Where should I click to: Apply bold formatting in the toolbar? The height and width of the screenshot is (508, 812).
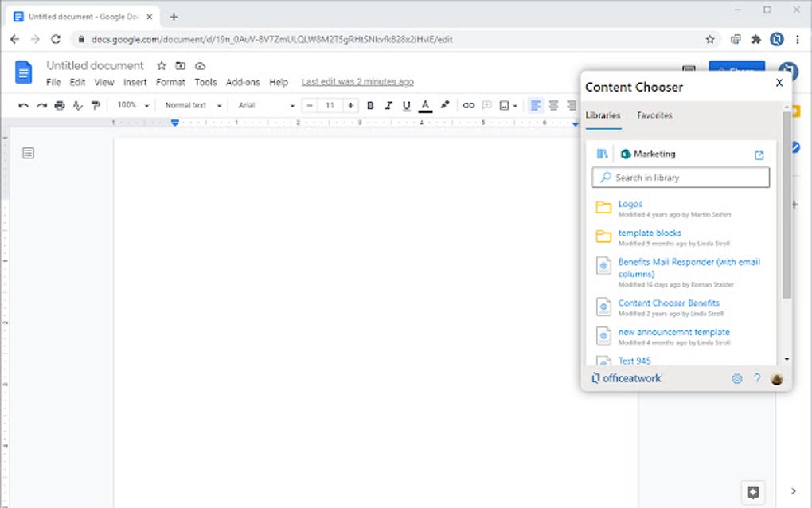tap(369, 105)
